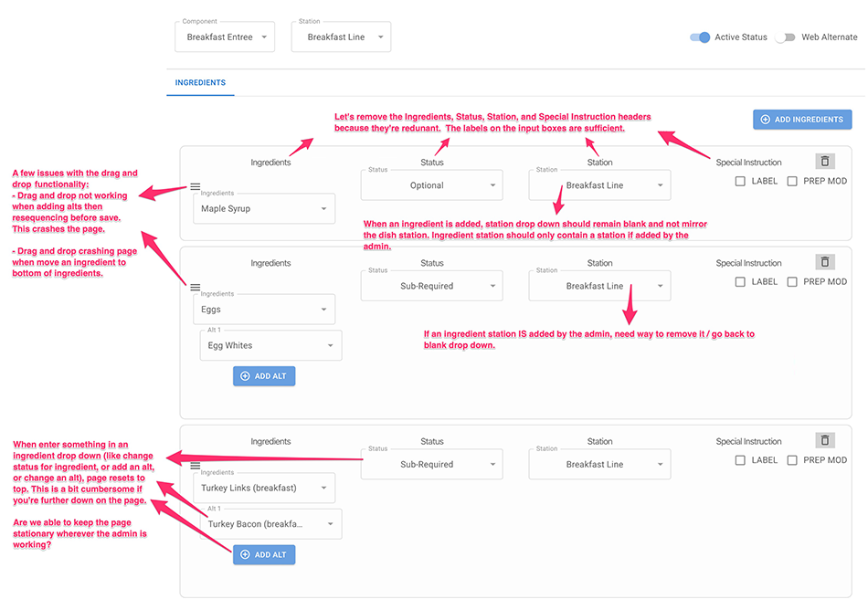
Task: Grab drag handle beside Maple Syrup
Action: click(196, 186)
